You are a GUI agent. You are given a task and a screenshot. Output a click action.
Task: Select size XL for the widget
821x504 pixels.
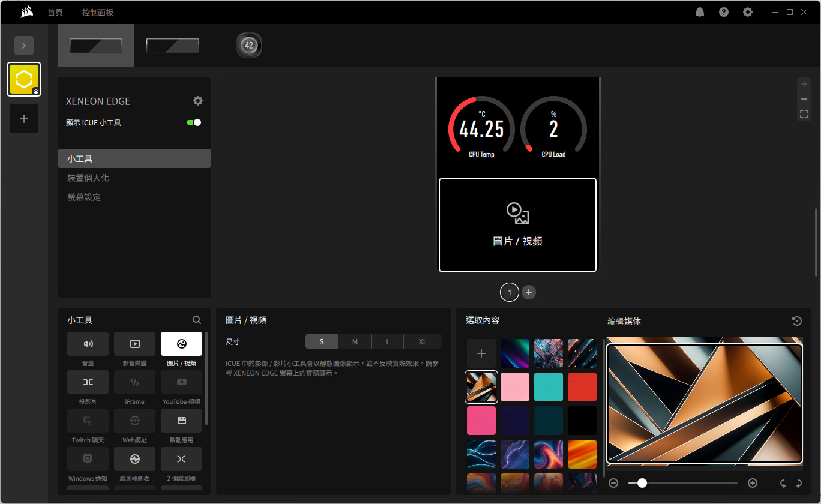(423, 342)
